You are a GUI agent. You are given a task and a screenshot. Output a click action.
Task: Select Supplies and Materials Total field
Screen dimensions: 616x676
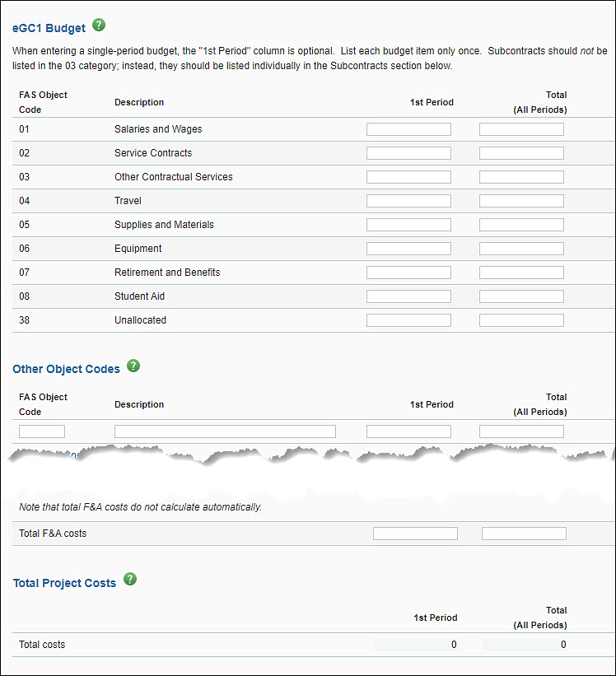521,225
